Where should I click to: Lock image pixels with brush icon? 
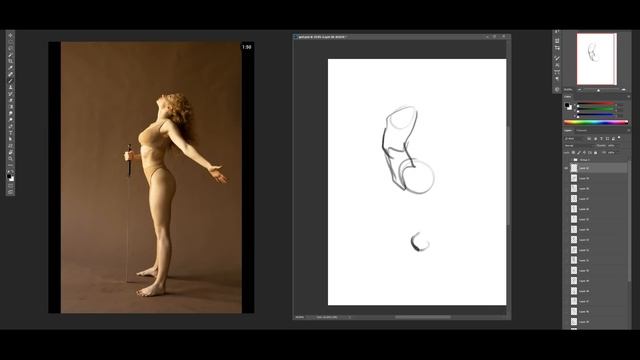(x=579, y=153)
